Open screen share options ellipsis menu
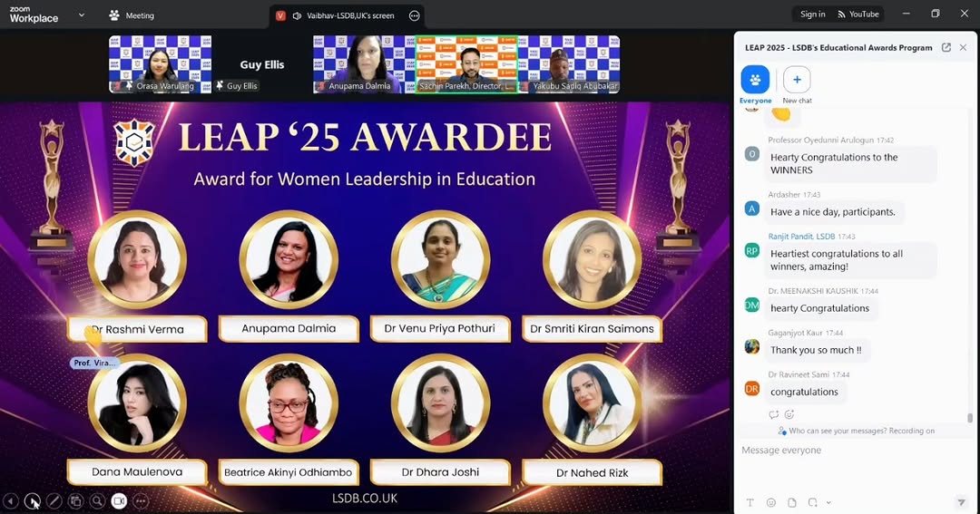 click(x=415, y=15)
